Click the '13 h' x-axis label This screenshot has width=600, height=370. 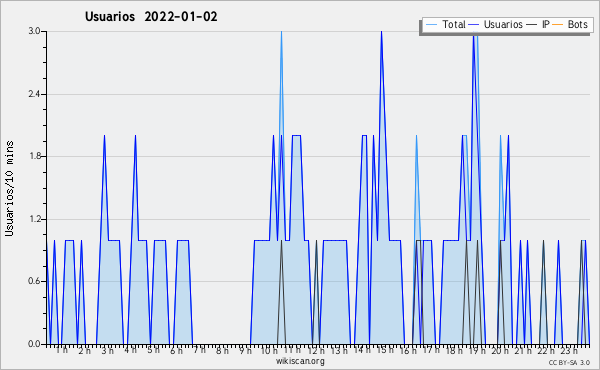pos(339,350)
